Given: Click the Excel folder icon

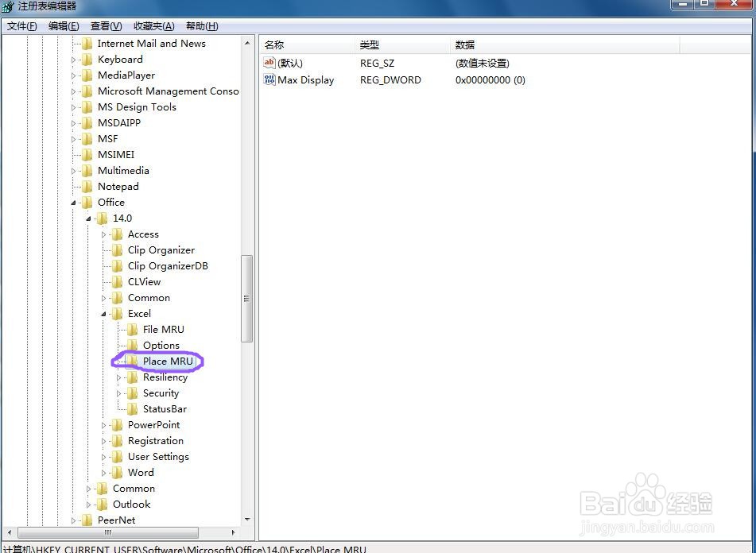Looking at the screenshot, I should coord(117,314).
